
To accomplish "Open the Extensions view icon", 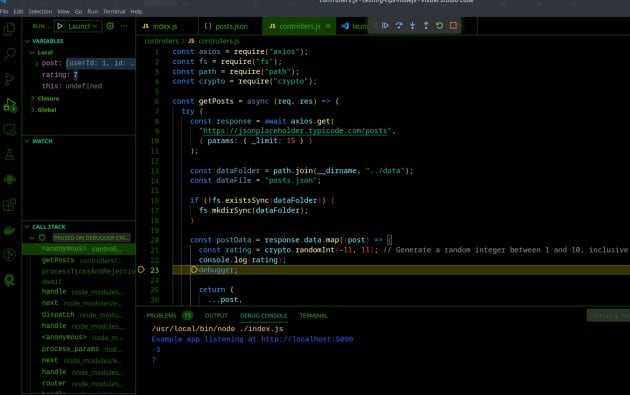I will (x=9, y=205).
